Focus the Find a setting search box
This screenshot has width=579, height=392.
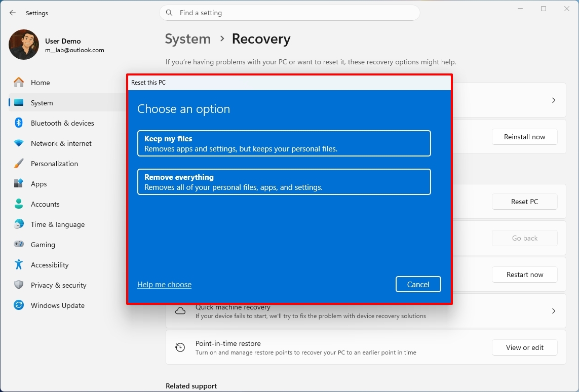click(290, 13)
